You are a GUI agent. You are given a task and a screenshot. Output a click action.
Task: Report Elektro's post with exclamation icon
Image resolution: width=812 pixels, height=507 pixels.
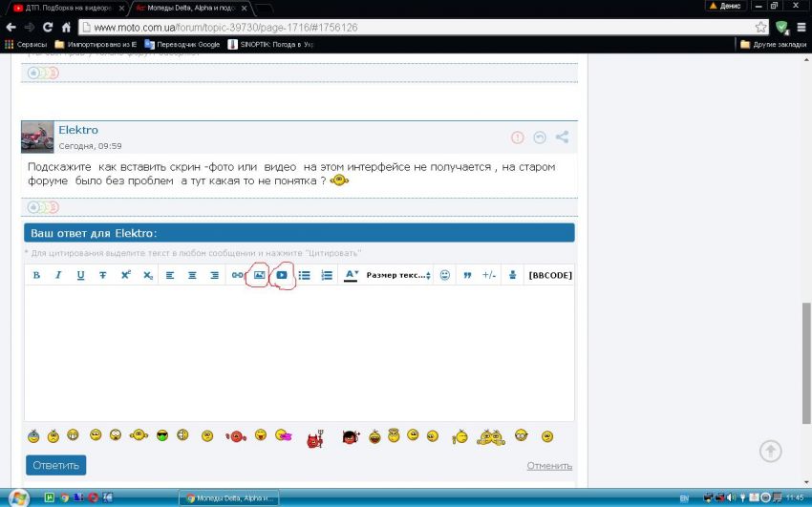(518, 137)
